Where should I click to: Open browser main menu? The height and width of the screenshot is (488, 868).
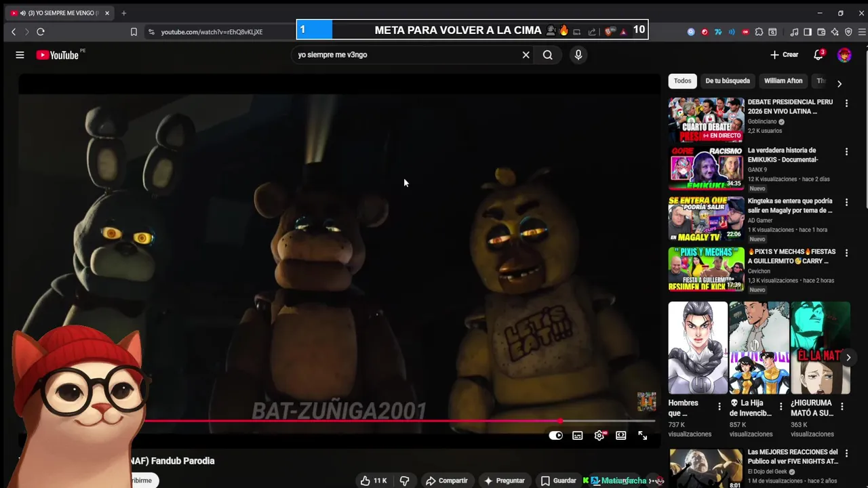[x=862, y=32]
